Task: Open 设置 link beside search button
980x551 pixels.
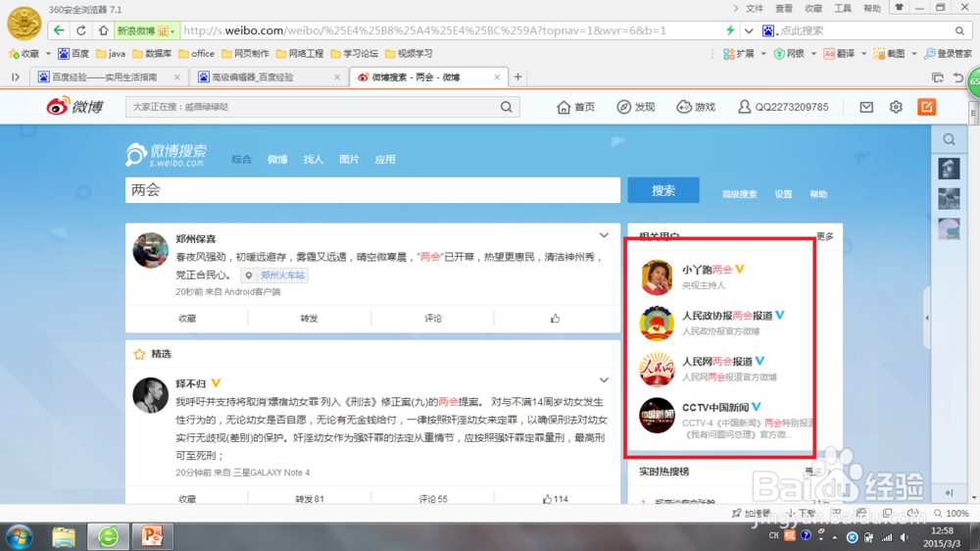Action: (x=783, y=194)
